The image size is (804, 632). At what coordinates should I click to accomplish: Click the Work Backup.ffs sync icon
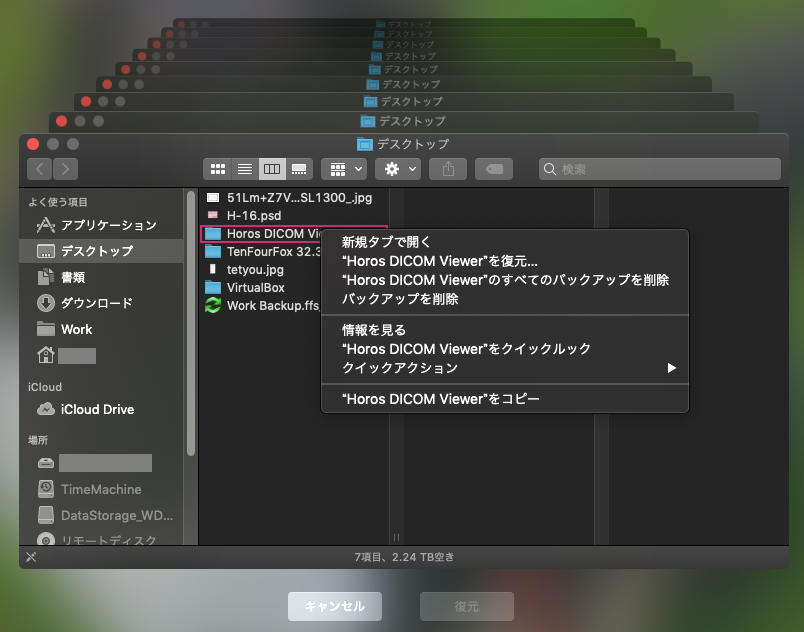click(x=213, y=305)
